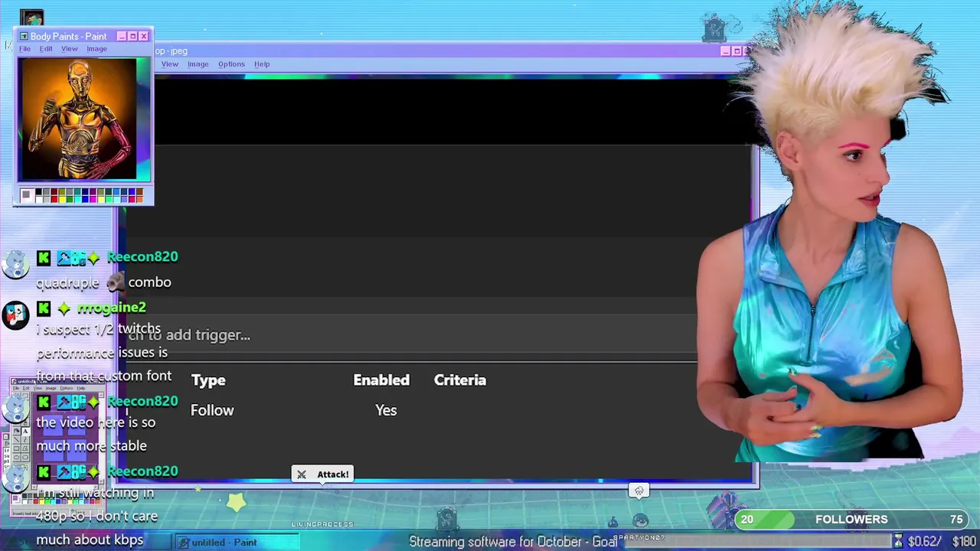The width and height of the screenshot is (980, 551).
Task: Click Reecon820 above 'I'm still watching' message
Action: [142, 471]
